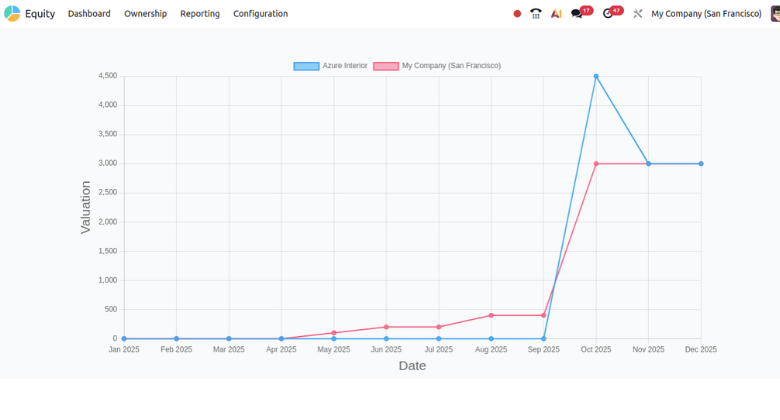Open the clock activities icon
Screen dimensions: 780x420
608,14
